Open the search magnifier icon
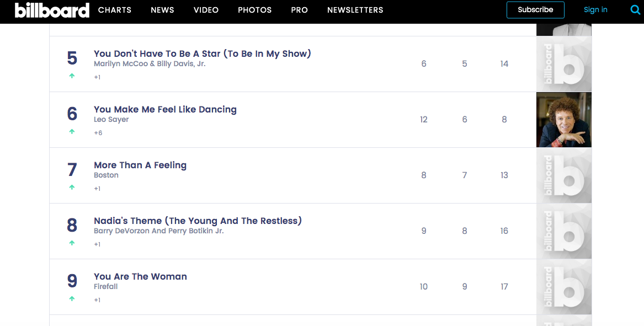Screen dimensions: 644x326 635,10
